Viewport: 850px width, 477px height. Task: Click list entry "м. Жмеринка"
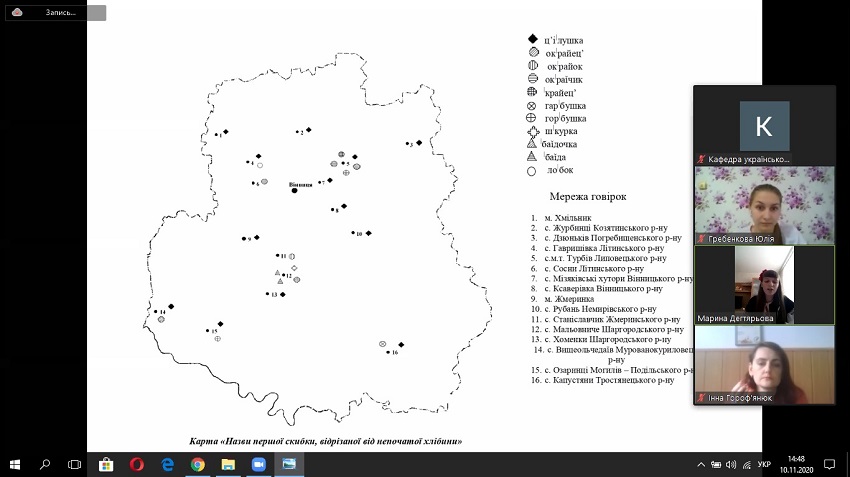coord(569,299)
